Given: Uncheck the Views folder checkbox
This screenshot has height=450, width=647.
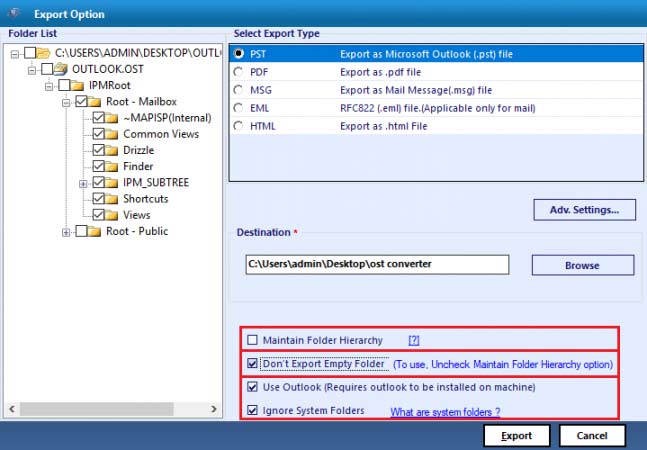Looking at the screenshot, I should pyautogui.click(x=98, y=215).
